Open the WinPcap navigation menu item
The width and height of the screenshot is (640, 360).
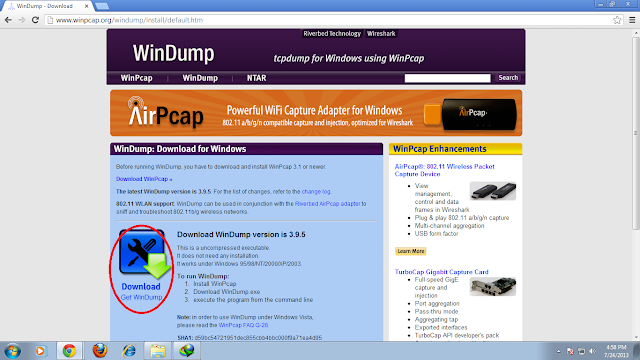pyautogui.click(x=136, y=78)
